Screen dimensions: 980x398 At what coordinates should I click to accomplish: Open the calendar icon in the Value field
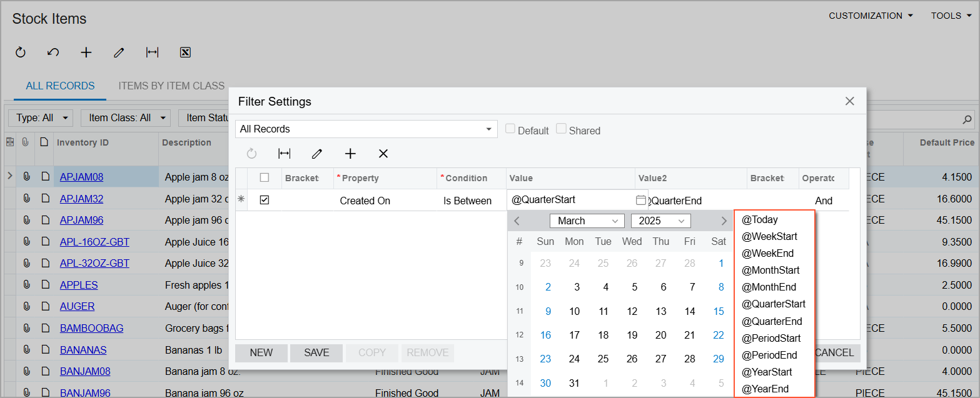(640, 201)
